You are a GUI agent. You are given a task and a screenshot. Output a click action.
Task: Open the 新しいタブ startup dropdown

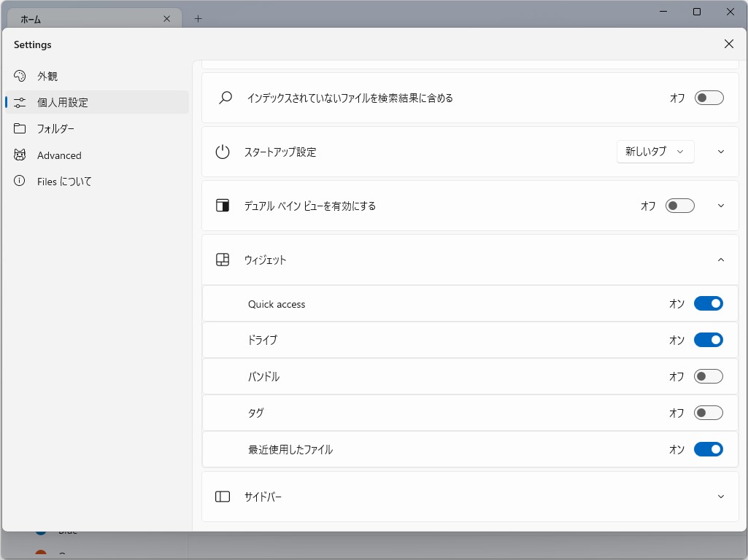[x=655, y=152]
